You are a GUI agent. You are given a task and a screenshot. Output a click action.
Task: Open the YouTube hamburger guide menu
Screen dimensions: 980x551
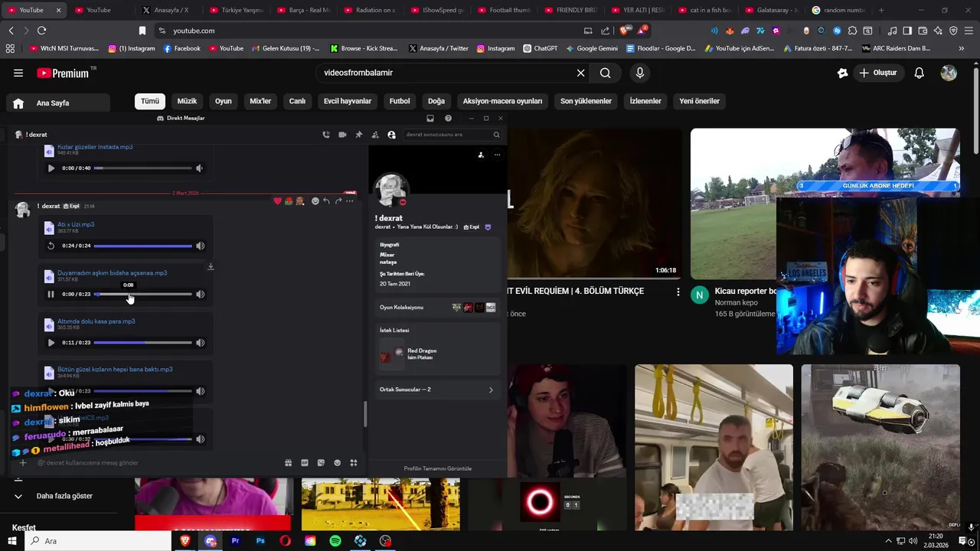click(x=18, y=73)
